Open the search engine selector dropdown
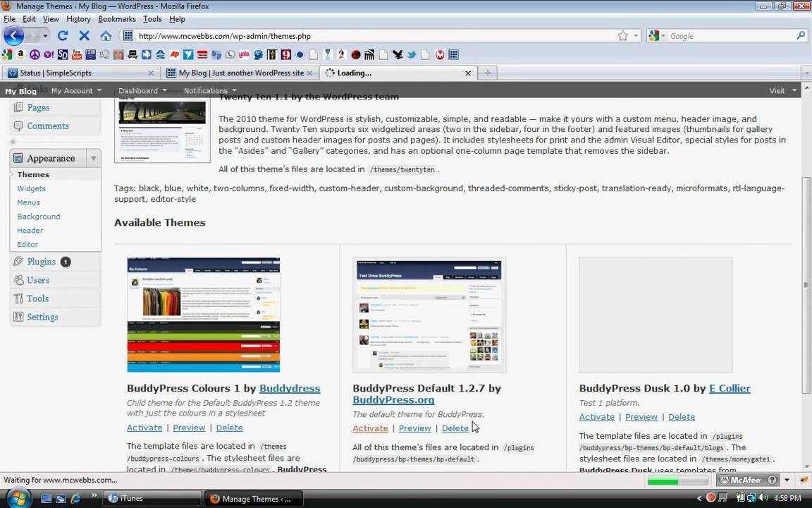Viewport: 812px width, 508px height. click(x=657, y=36)
